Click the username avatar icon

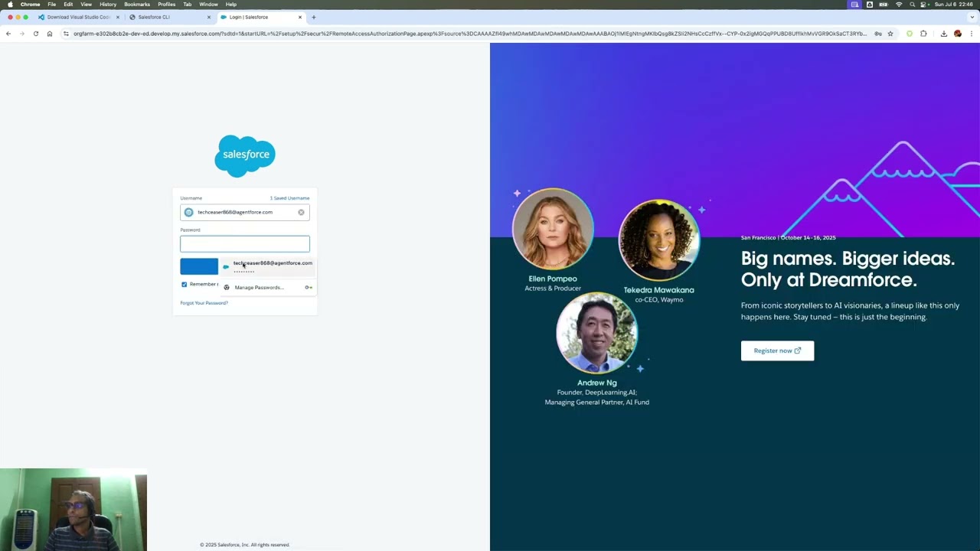[189, 212]
